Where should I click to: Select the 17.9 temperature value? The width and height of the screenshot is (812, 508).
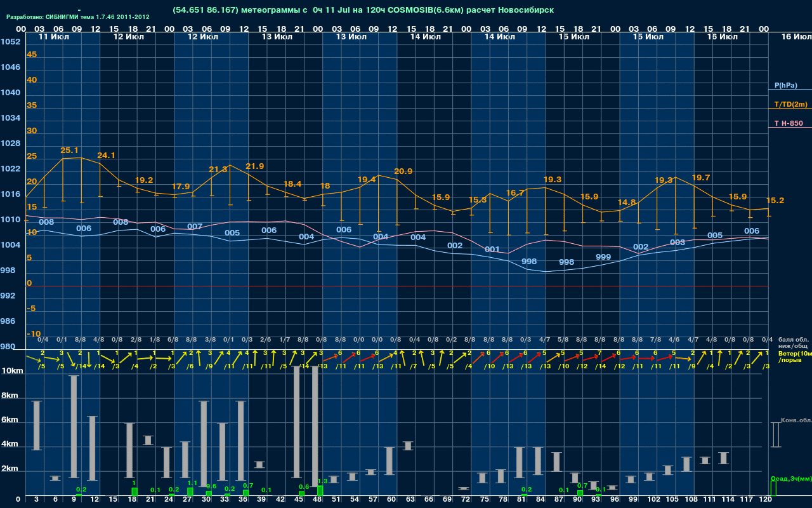181,187
